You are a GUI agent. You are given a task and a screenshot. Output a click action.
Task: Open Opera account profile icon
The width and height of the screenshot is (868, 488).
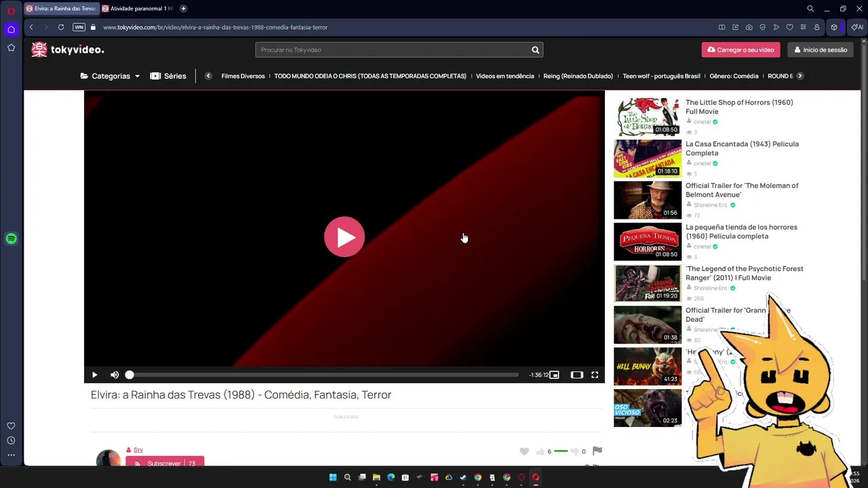[x=816, y=27]
